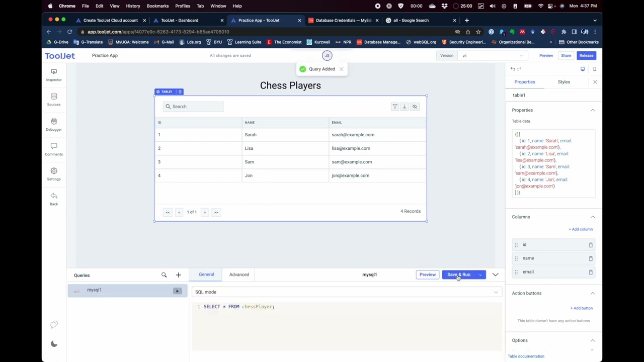Open the SQL mode dropdown
The height and width of the screenshot is (362, 644).
347,292
